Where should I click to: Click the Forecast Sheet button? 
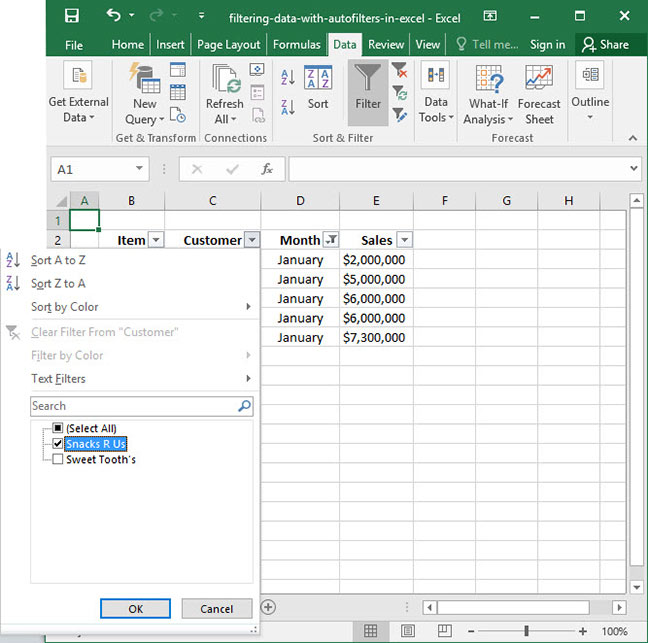coord(539,94)
